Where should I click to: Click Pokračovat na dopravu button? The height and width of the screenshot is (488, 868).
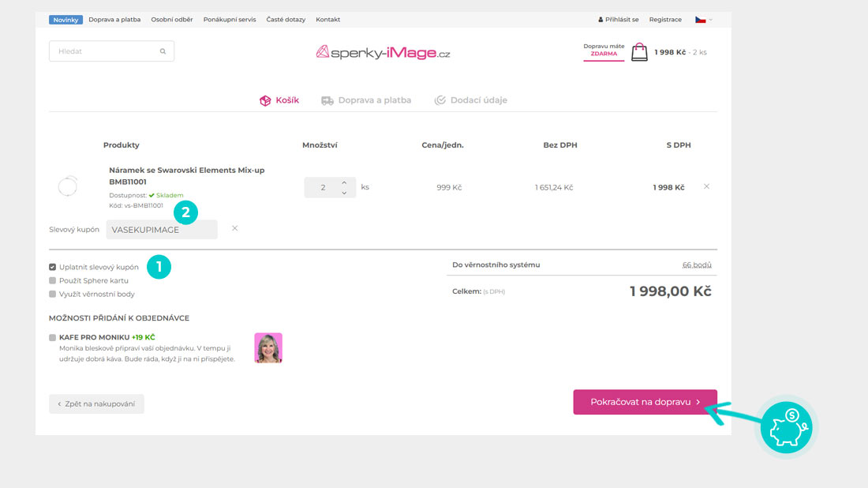coord(645,402)
